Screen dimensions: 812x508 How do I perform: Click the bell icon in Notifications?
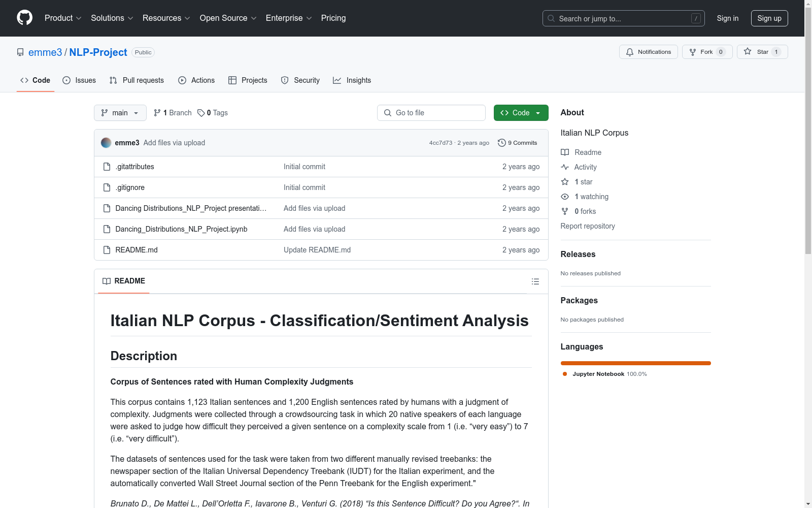pos(630,52)
